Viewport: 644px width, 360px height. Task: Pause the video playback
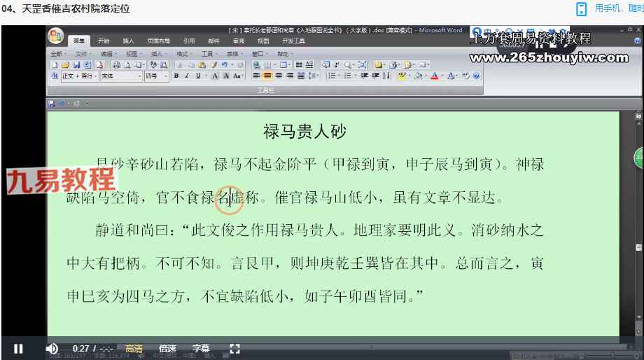[x=18, y=348]
